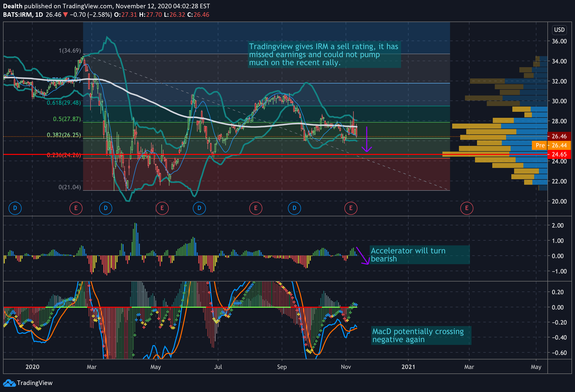Image resolution: width=575 pixels, height=392 pixels.
Task: Click the earnings marker at November 2020
Action: (351, 208)
